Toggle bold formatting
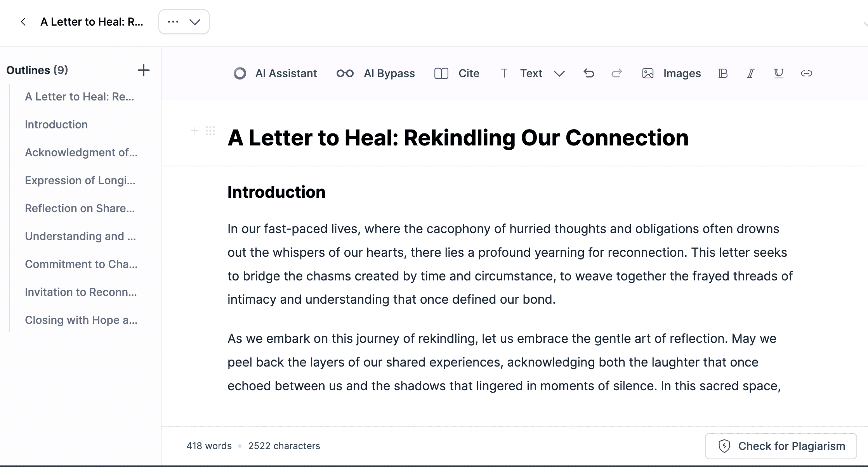This screenshot has width=868, height=467. [722, 73]
